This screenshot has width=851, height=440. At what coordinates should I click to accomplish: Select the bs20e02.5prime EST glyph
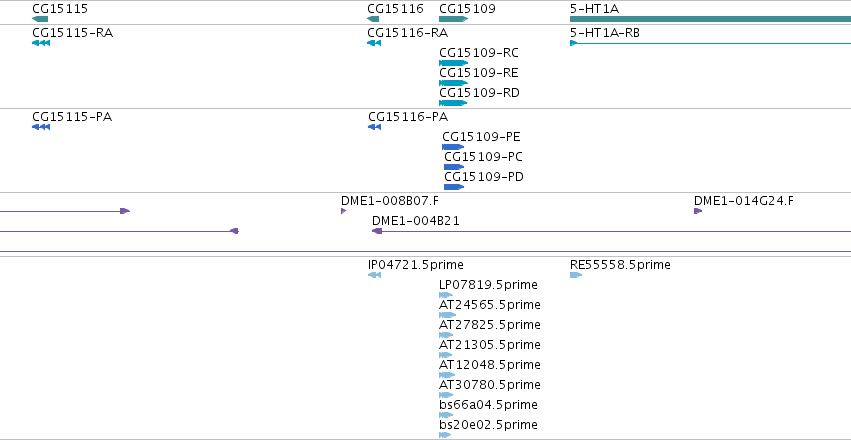pos(445,435)
